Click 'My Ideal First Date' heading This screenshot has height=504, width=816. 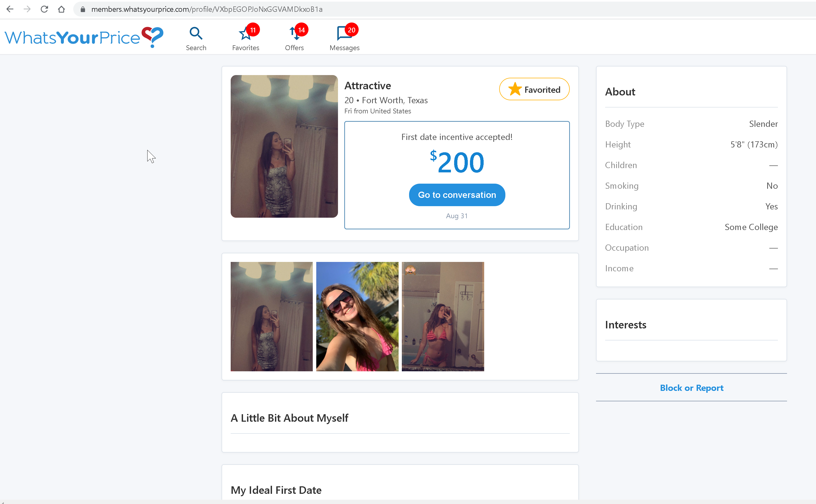276,490
